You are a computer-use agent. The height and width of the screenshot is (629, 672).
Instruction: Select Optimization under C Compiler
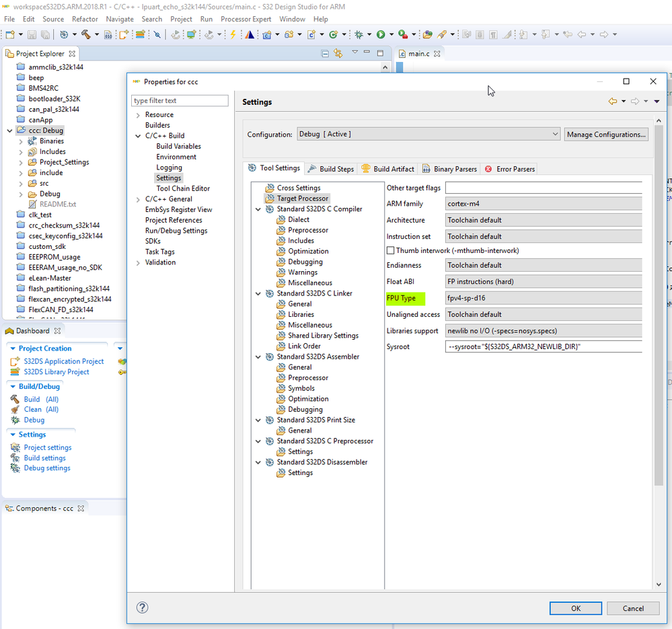(x=308, y=251)
